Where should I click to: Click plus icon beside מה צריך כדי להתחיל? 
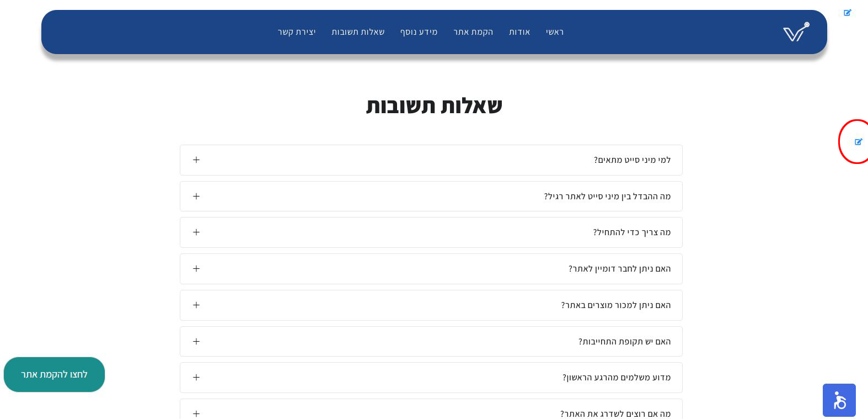196,232
